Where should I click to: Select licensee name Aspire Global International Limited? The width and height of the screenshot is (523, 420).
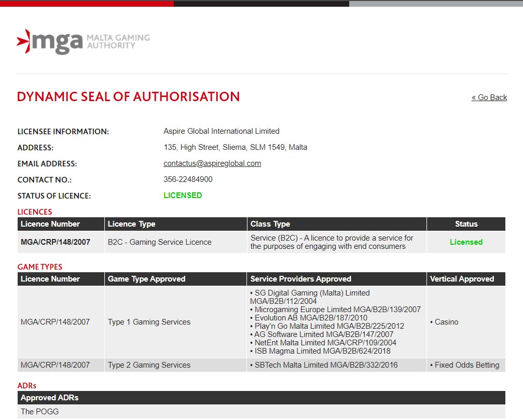(x=222, y=131)
